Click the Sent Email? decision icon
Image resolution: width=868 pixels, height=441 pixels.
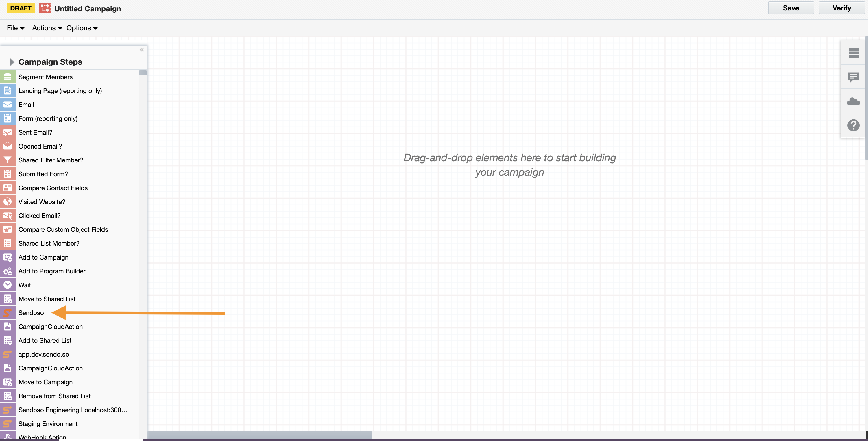(x=8, y=132)
